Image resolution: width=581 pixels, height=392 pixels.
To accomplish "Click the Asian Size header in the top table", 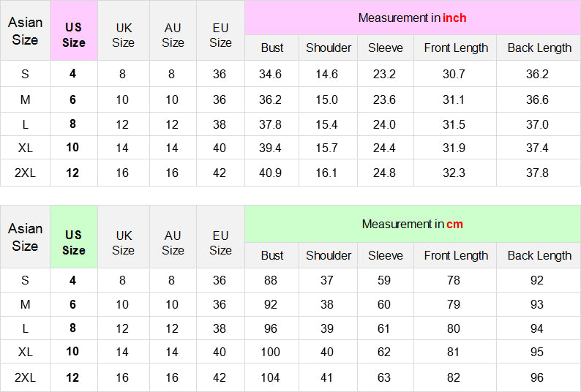I will [x=25, y=31].
